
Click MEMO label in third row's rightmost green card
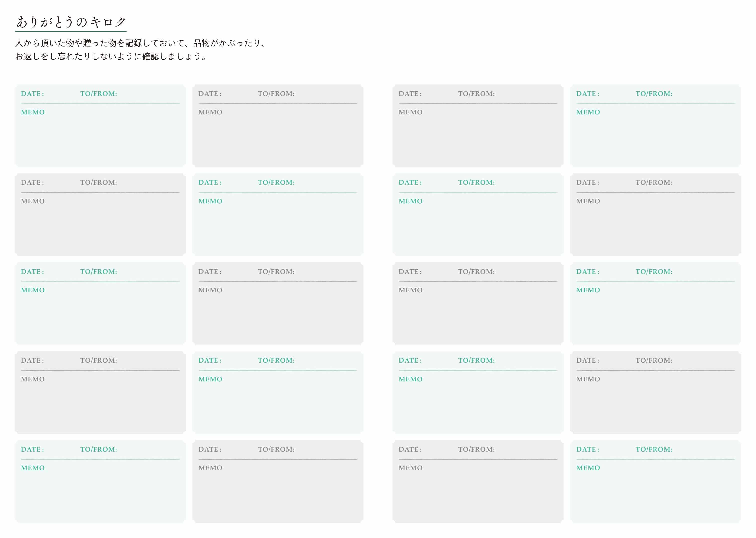pos(588,290)
